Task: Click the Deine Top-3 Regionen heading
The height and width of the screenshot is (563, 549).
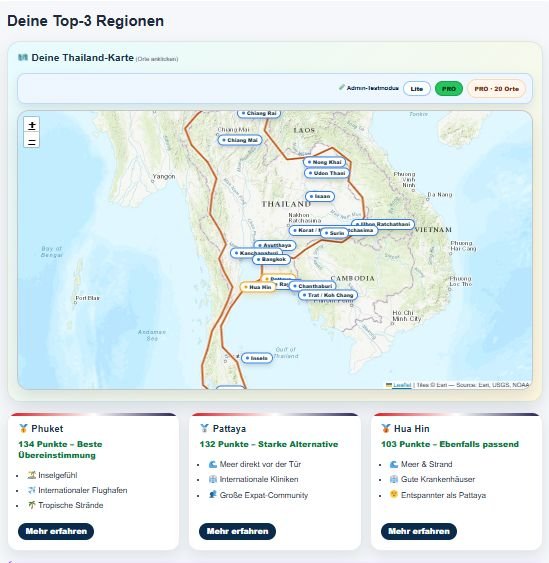Action: coord(85,21)
